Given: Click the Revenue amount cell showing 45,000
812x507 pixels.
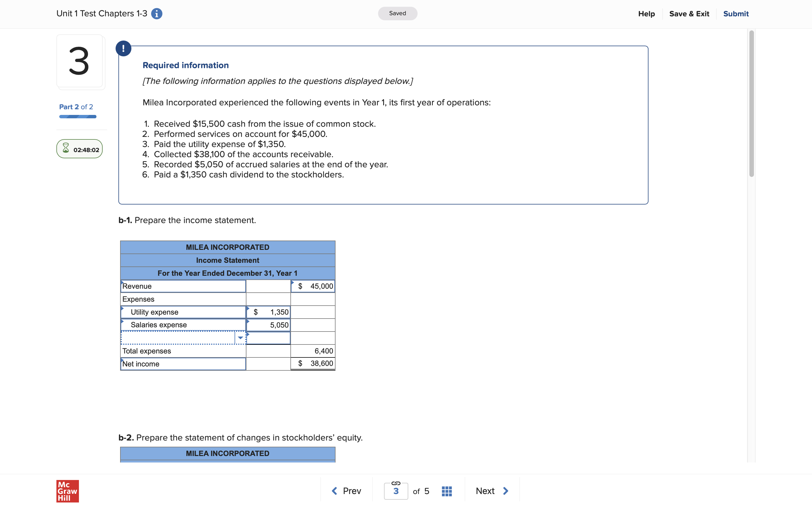Looking at the screenshot, I should coord(313,286).
